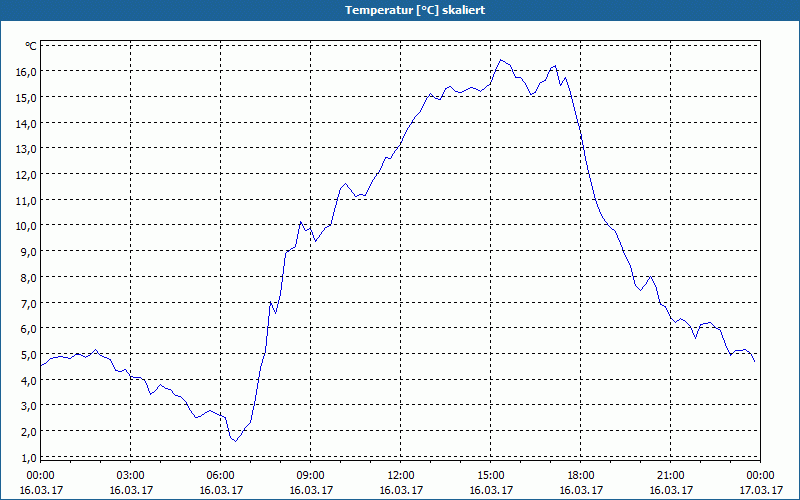This screenshot has width=800, height=500.
Task: Pick the 18:00 time label
Action: [581, 476]
